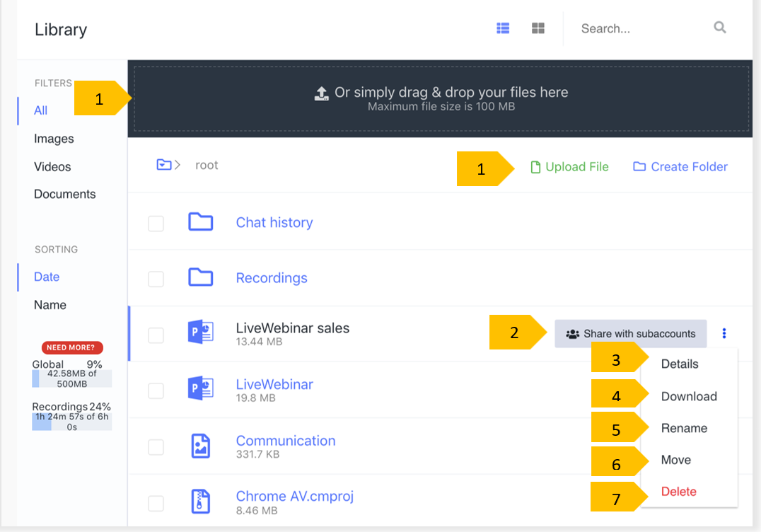Viewport: 761px width, 532px height.
Task: Choose Download from the context menu
Action: [x=689, y=396]
